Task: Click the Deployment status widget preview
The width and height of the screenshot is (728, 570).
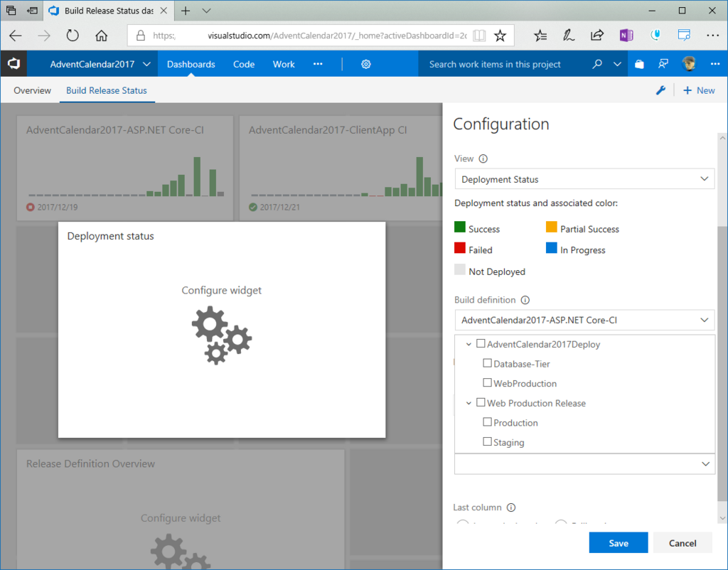Action: (x=222, y=330)
